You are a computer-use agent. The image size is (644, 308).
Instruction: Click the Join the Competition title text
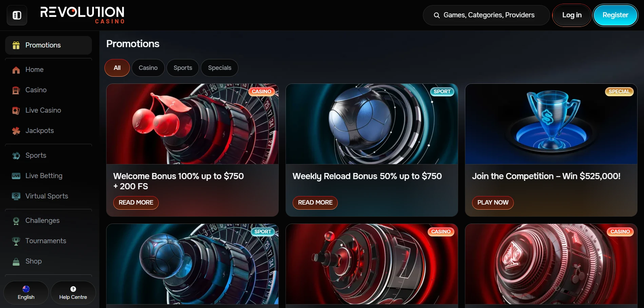pos(546,176)
